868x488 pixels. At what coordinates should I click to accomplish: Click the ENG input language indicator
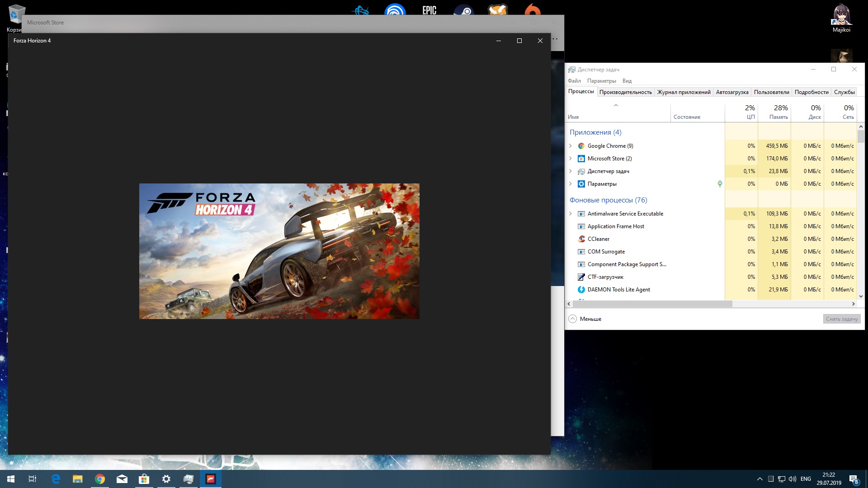(806, 479)
